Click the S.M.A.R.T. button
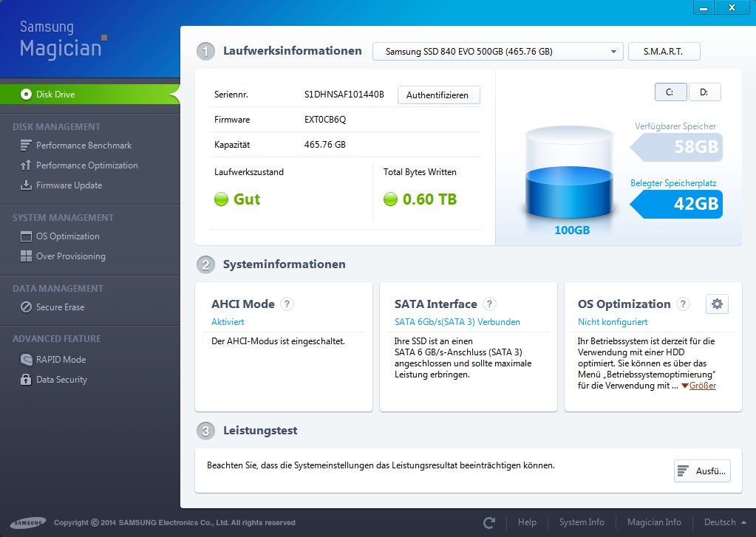 [664, 52]
